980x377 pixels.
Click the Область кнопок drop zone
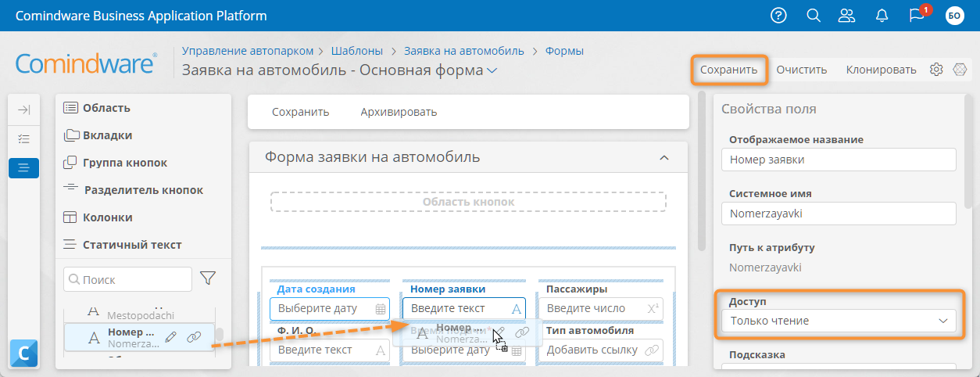[x=468, y=202]
